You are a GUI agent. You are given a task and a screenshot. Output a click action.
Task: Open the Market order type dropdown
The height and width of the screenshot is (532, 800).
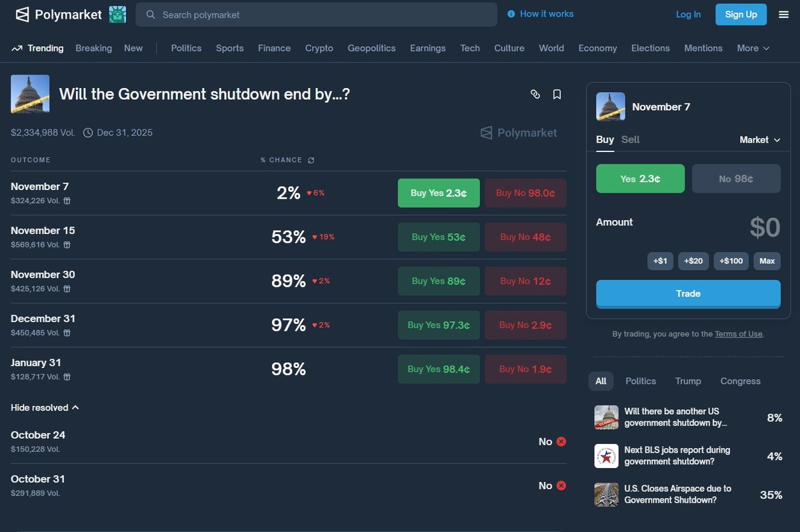click(x=759, y=139)
